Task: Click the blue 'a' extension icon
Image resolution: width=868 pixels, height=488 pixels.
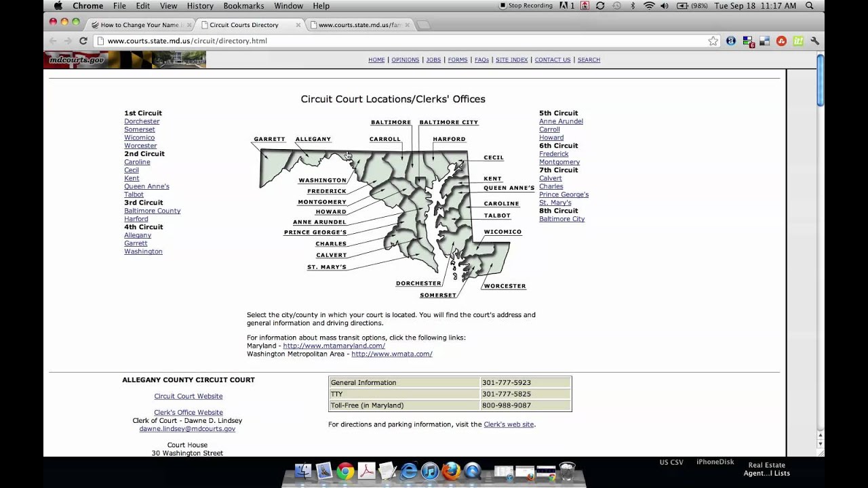Action: tap(730, 41)
